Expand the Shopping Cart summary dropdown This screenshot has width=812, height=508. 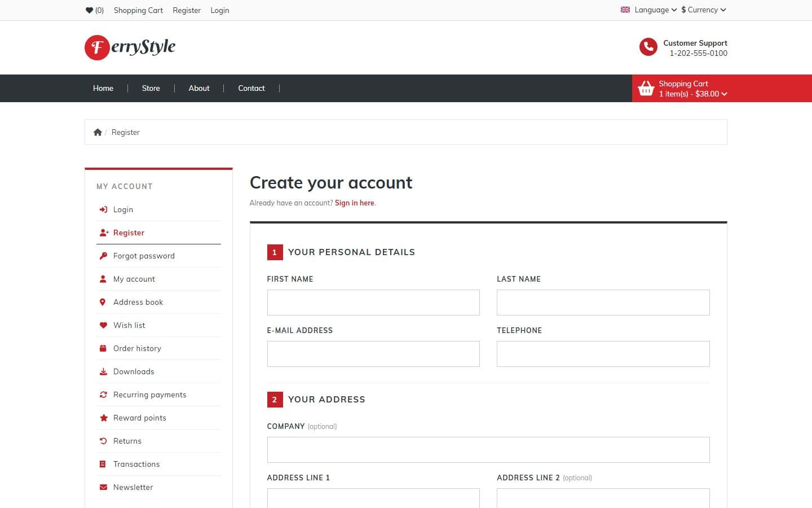[x=683, y=89]
